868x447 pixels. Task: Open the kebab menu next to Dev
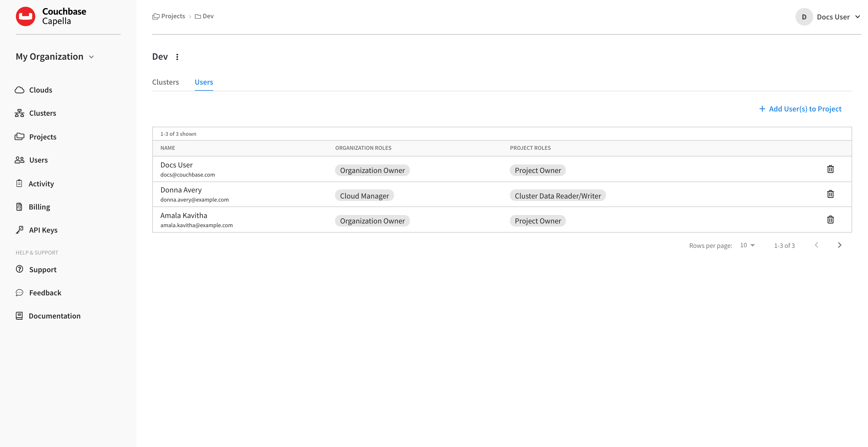177,56
